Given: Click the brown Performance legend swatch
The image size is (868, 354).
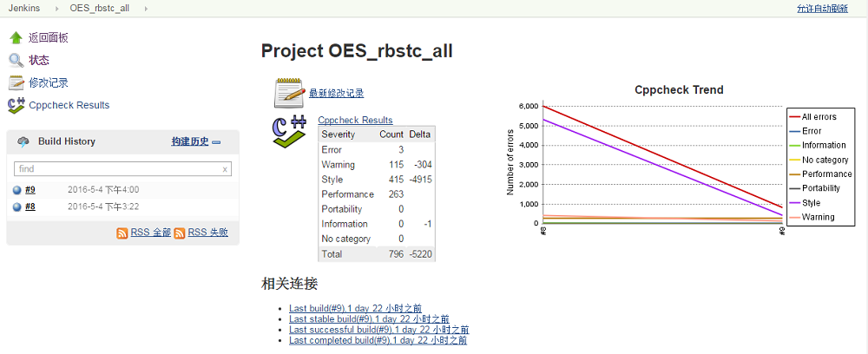Looking at the screenshot, I should [794, 174].
